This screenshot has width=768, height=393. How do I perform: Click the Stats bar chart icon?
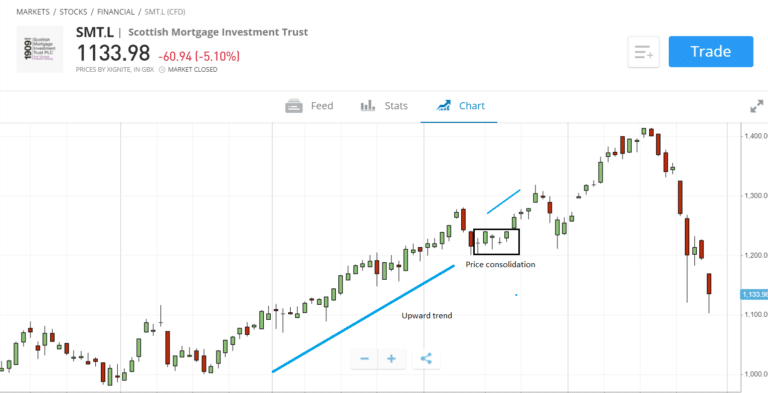click(x=368, y=106)
